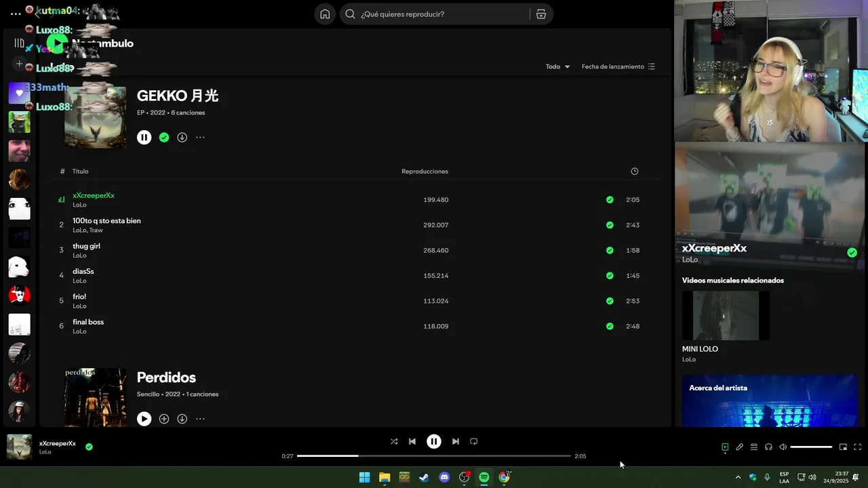Go to Spotify home via house icon
Screen dimensions: 868x488
tap(325, 14)
